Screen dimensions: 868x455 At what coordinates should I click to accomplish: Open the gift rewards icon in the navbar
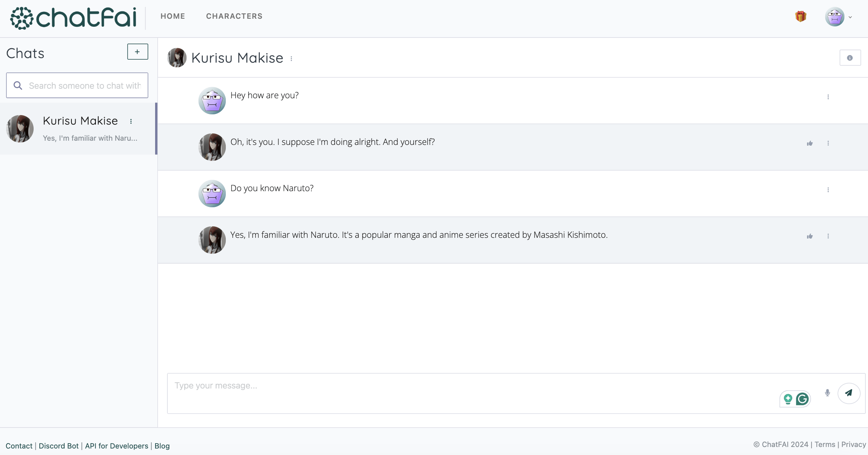(801, 16)
